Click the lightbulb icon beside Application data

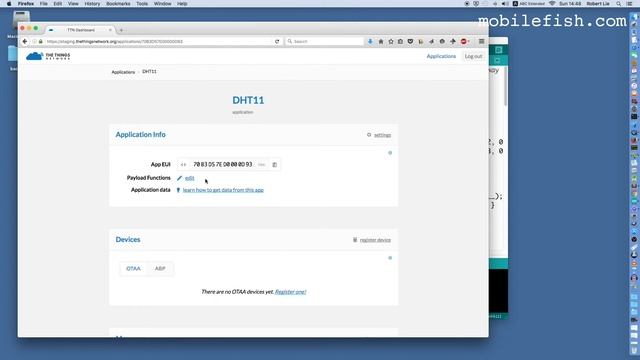coord(178,190)
